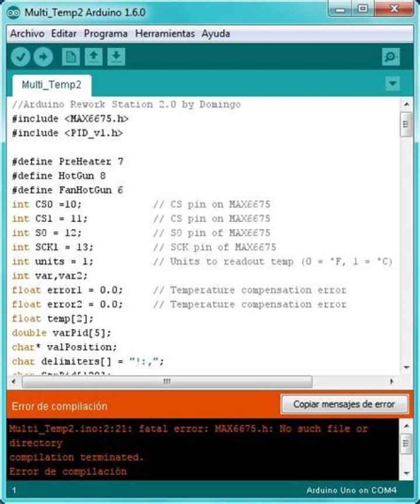The width and height of the screenshot is (420, 504).
Task: Click the 'float error2 = 0.0;' code
Action: coord(67,304)
